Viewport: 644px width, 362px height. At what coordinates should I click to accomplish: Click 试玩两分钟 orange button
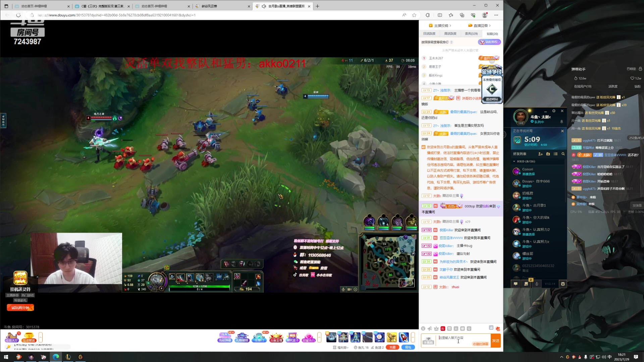pos(20,308)
